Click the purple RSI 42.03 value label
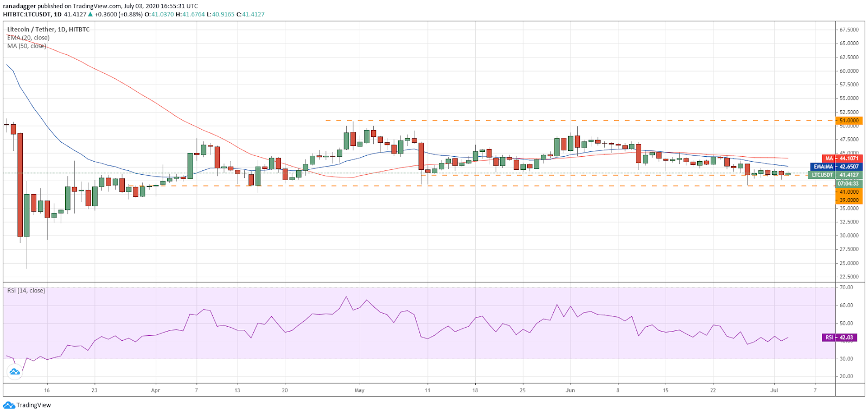Screen dimensions: 868x414 point(840,337)
